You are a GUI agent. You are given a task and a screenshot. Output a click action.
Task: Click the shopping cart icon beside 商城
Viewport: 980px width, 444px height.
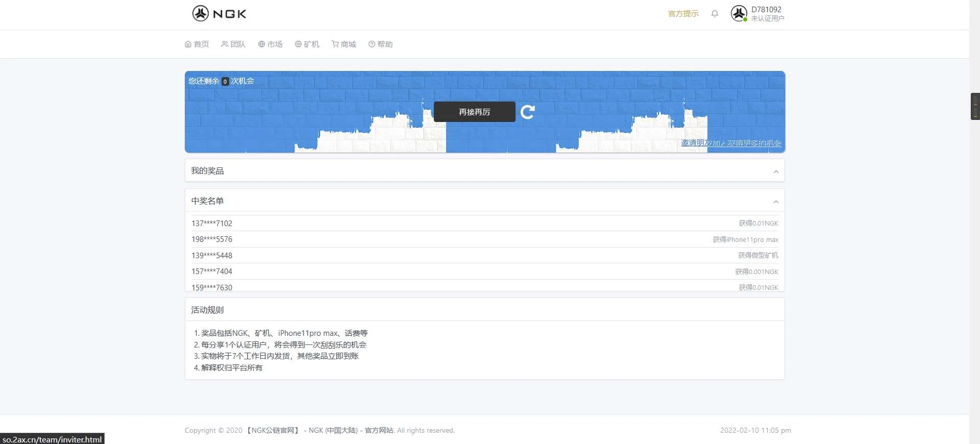[x=335, y=44]
